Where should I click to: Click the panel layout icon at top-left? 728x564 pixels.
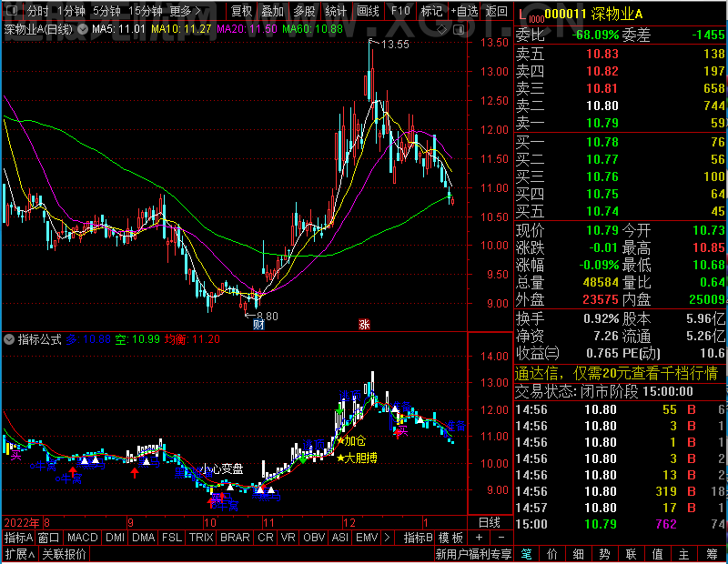pyautogui.click(x=12, y=10)
